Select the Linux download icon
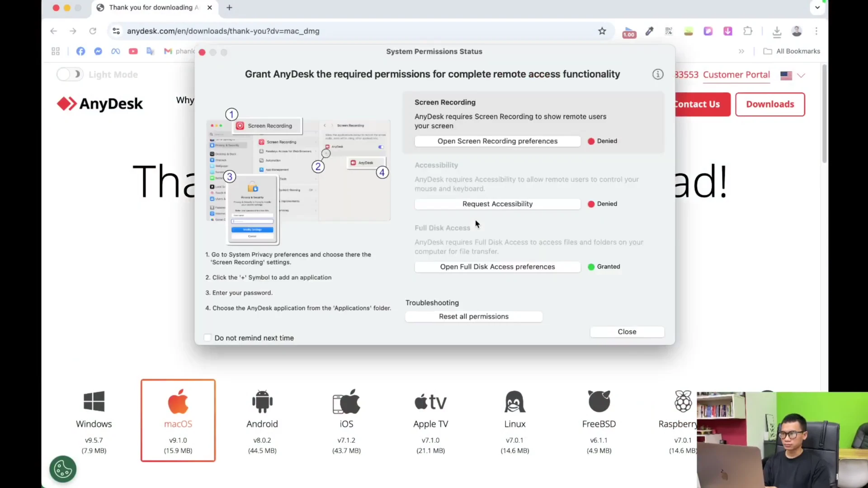Viewport: 868px width, 488px height. 515,401
